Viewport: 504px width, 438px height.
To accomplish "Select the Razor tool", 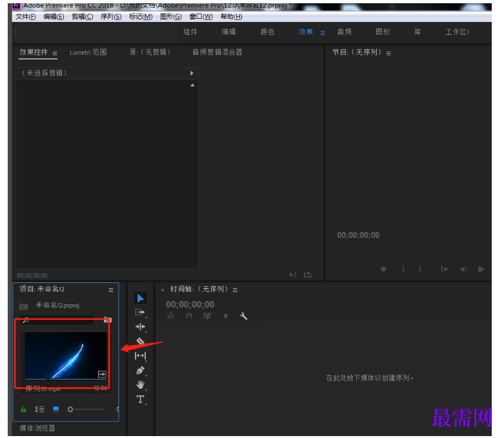I will [x=141, y=340].
